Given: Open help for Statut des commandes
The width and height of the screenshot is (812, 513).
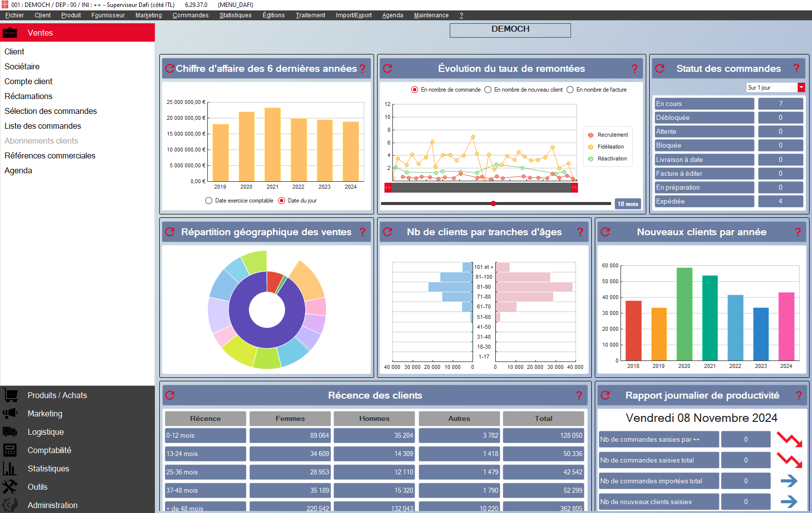Looking at the screenshot, I should [x=797, y=69].
